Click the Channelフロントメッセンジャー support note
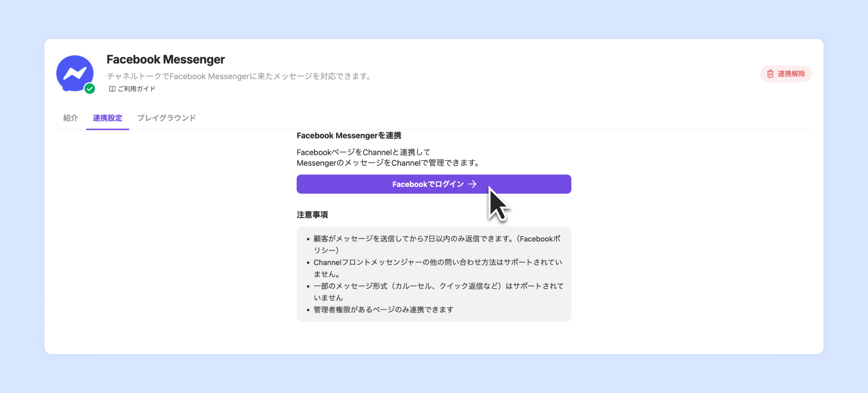The width and height of the screenshot is (868, 393). [x=438, y=268]
